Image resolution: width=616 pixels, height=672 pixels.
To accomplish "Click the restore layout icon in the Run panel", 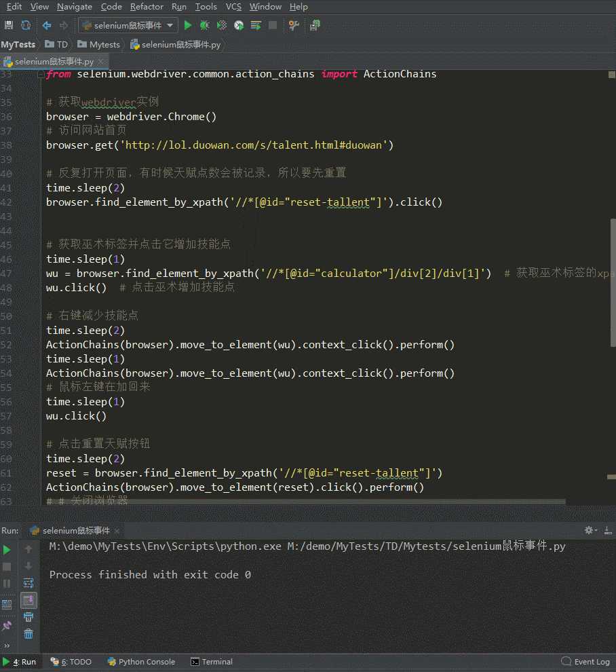I will point(7,605).
